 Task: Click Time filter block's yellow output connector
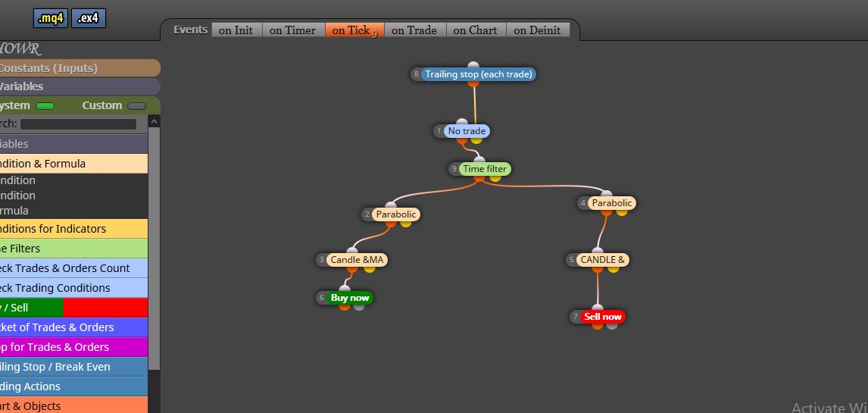[x=495, y=177]
